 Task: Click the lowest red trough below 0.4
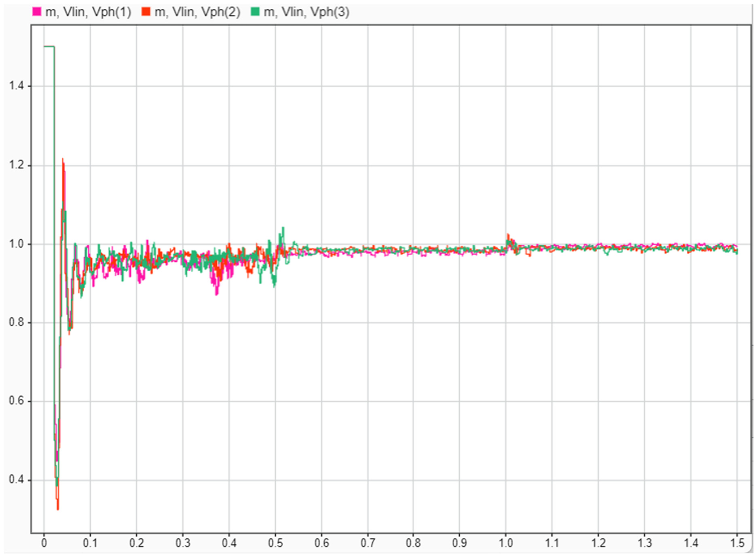coord(58,508)
